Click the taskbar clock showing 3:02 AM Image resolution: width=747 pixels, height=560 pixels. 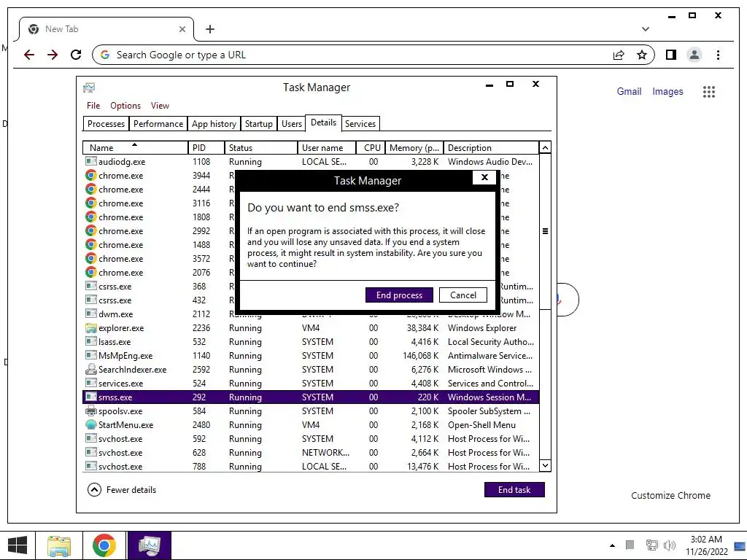click(x=706, y=545)
